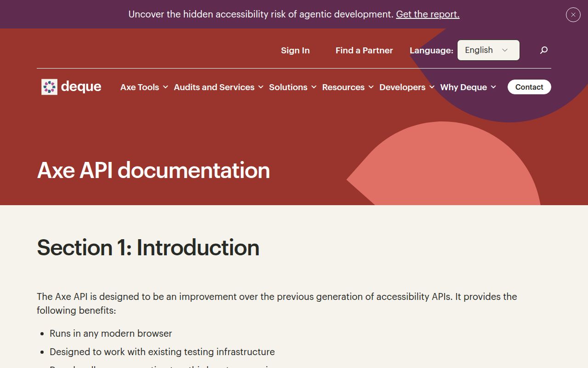Viewport: 588px width, 368px height.
Task: Click the chevron next to Audits and Services
Action: 260,87
